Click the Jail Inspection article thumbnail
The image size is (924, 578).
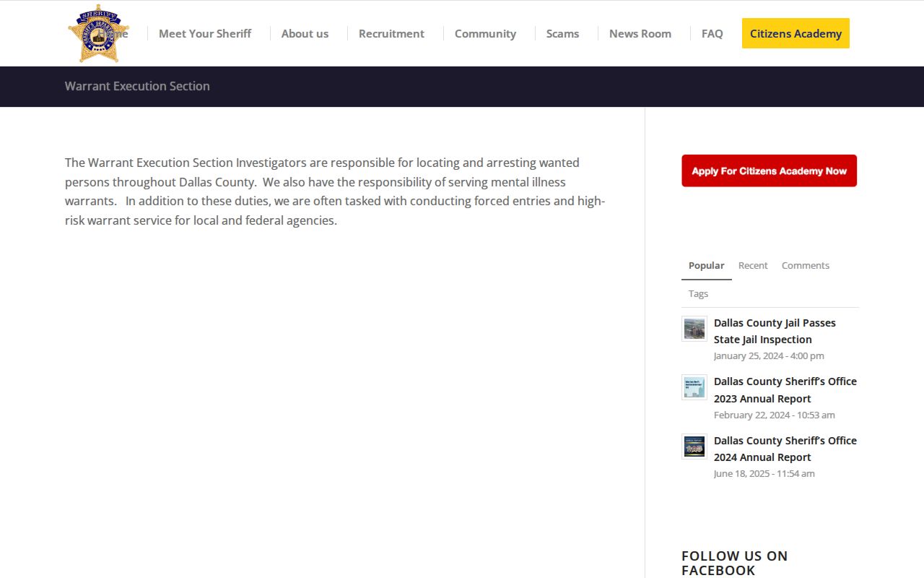tap(694, 329)
